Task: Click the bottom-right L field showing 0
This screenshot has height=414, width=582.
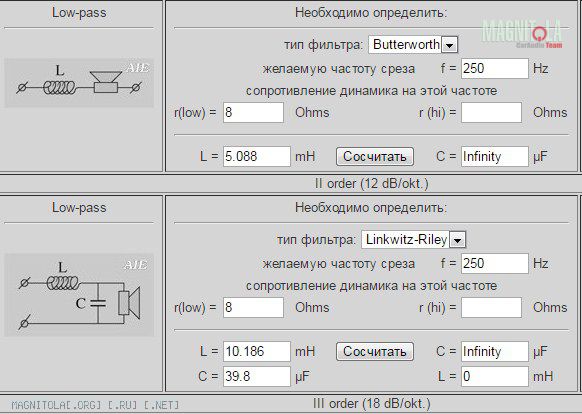Action: click(x=495, y=376)
